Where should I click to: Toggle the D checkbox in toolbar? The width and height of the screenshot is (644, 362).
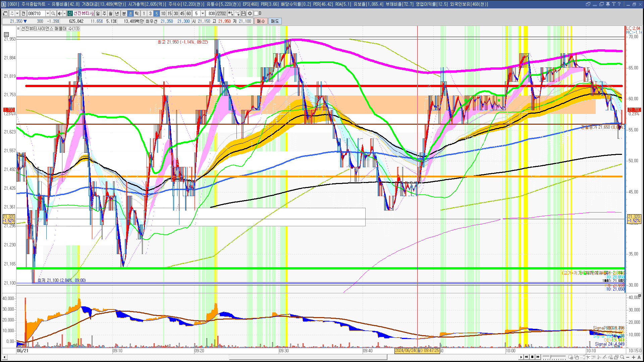(x=256, y=13)
